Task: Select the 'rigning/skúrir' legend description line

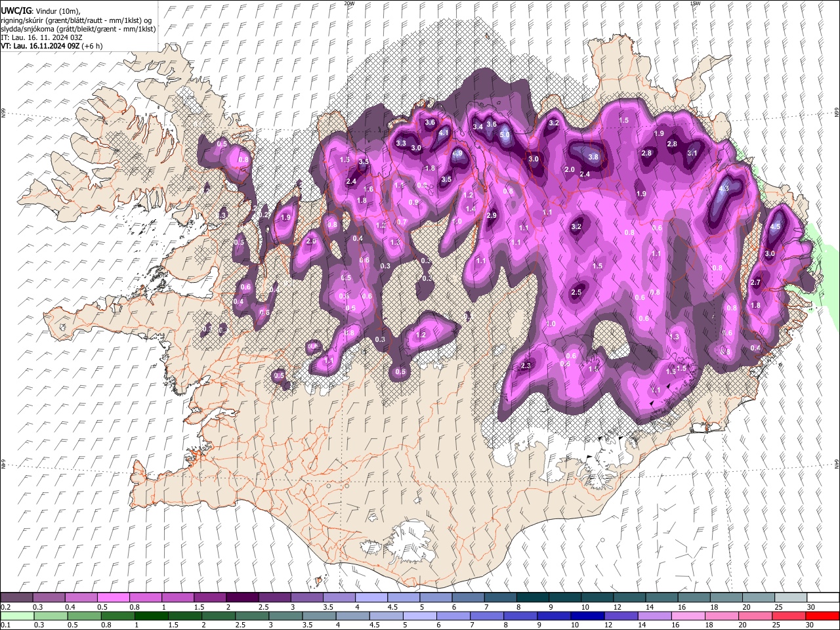Action: click(76, 20)
